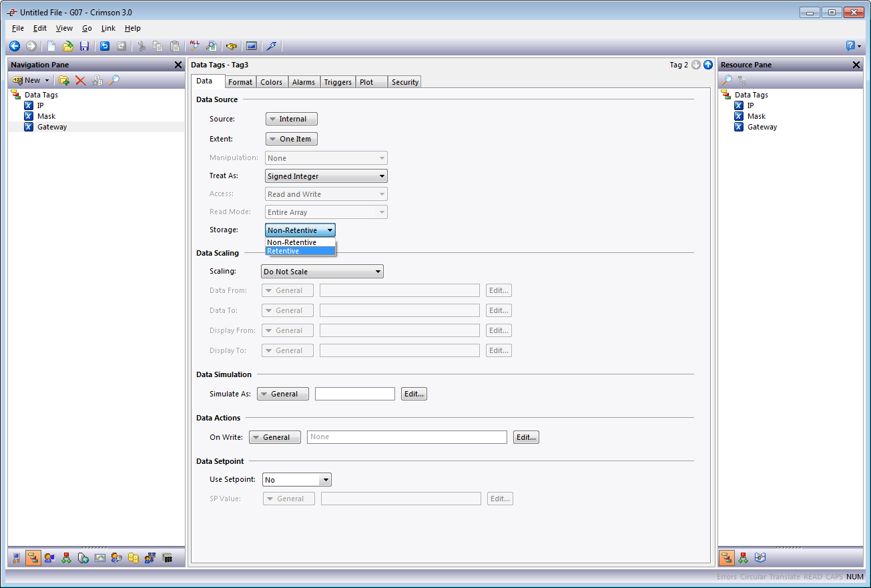Select Data Tags root in Resource Pane
Screen dimensions: 871x588
(752, 95)
